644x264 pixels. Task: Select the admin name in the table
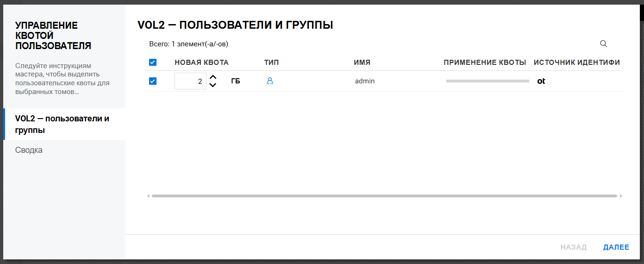pos(365,81)
